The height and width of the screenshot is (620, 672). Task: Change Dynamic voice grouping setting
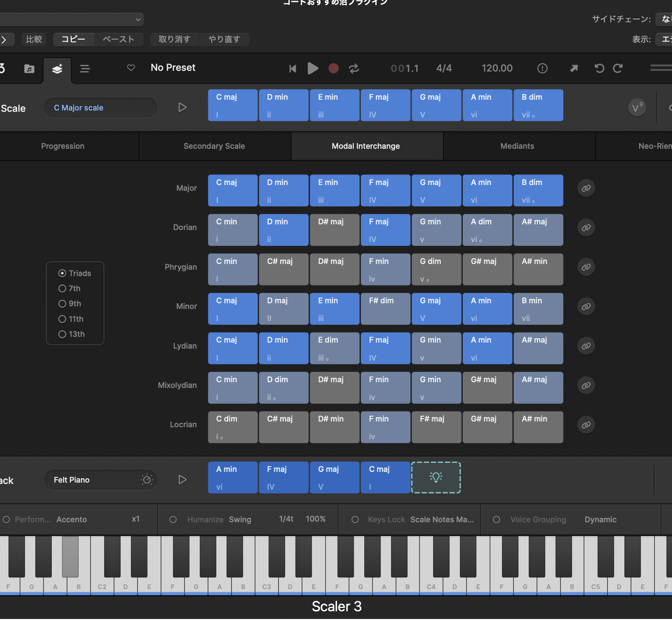(x=600, y=520)
